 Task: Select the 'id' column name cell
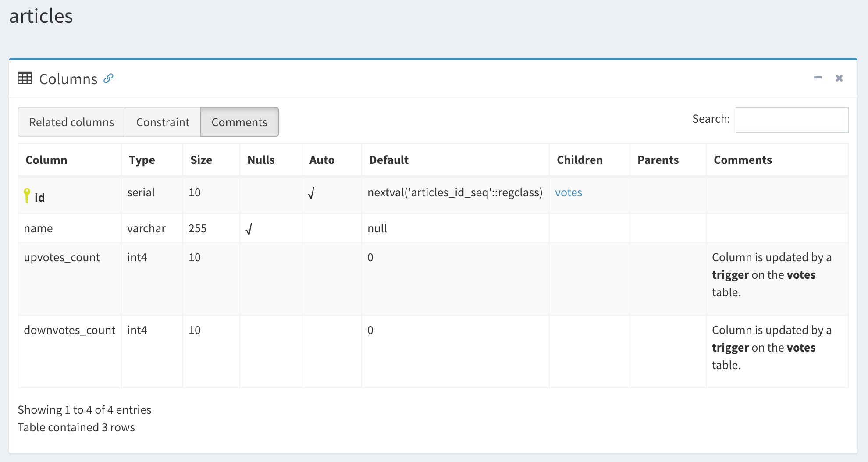point(69,195)
